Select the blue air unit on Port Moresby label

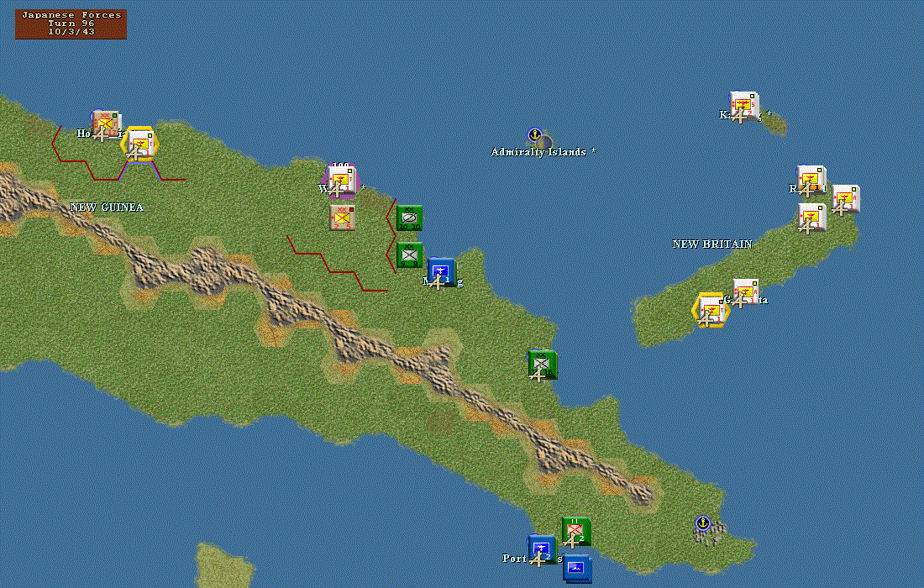(542, 549)
